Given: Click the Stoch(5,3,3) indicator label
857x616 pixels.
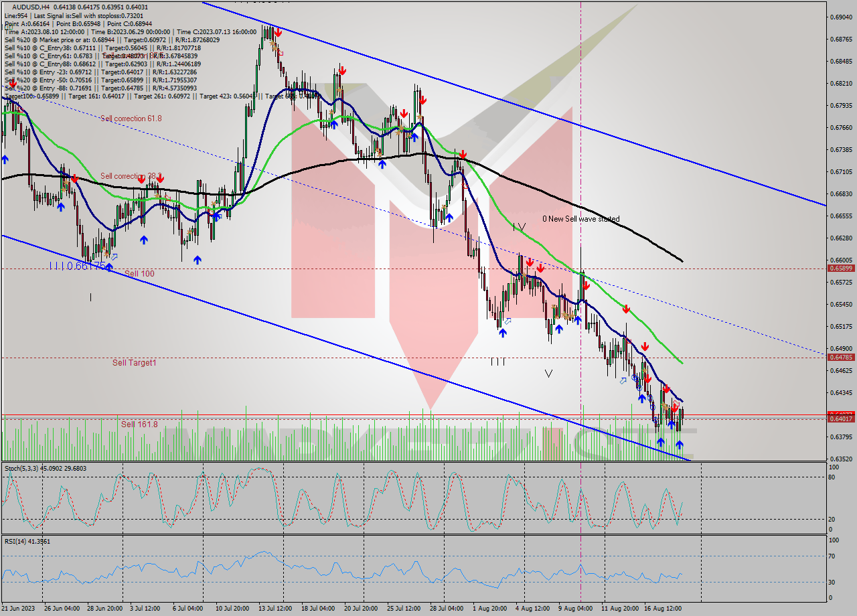Looking at the screenshot, I should [46, 469].
